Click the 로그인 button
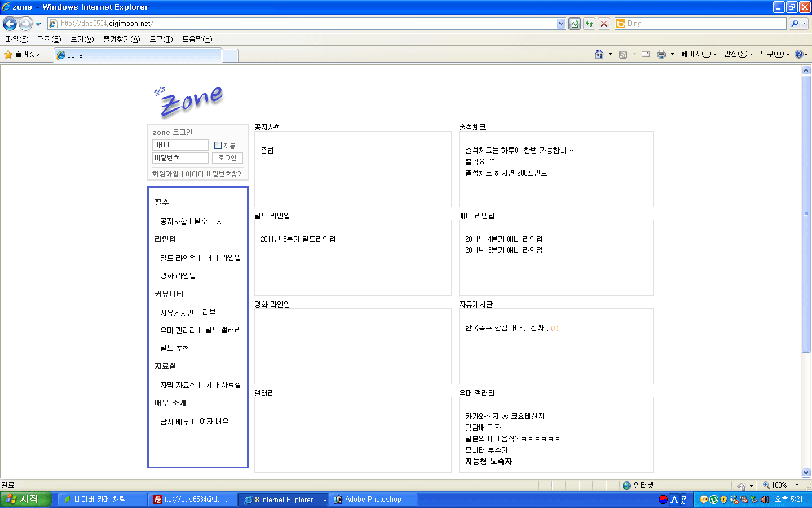 pos(228,158)
